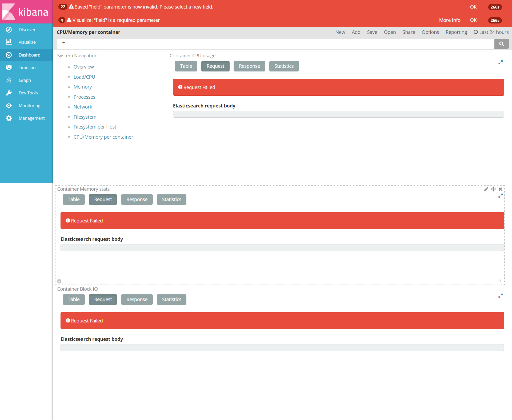Screen dimensions: 512x420
Task: Click the Management gear icon
Action: (9, 118)
